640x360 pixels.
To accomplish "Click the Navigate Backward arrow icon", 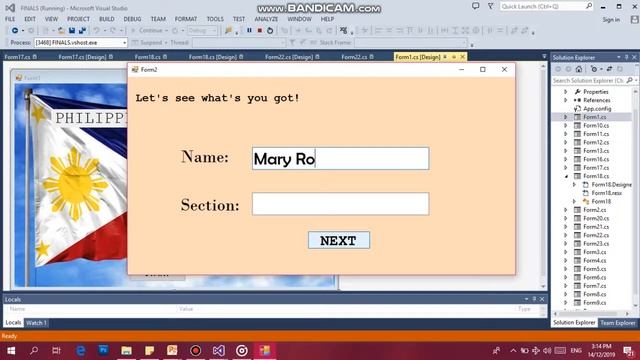I will point(15,31).
